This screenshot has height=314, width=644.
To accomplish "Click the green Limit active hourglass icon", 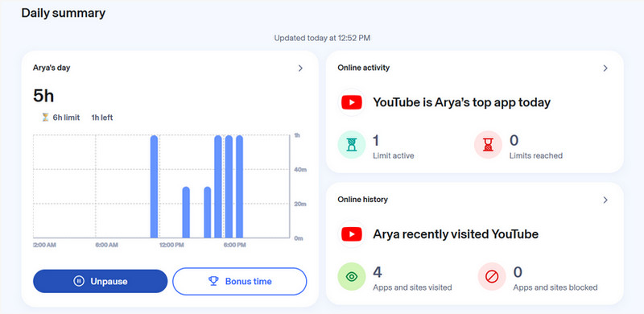I will coord(352,145).
